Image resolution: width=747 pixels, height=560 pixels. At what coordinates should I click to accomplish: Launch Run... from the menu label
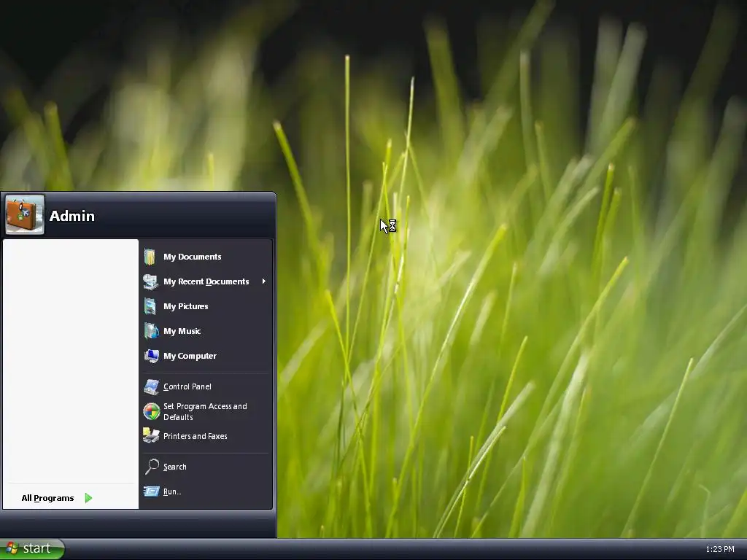coord(172,491)
